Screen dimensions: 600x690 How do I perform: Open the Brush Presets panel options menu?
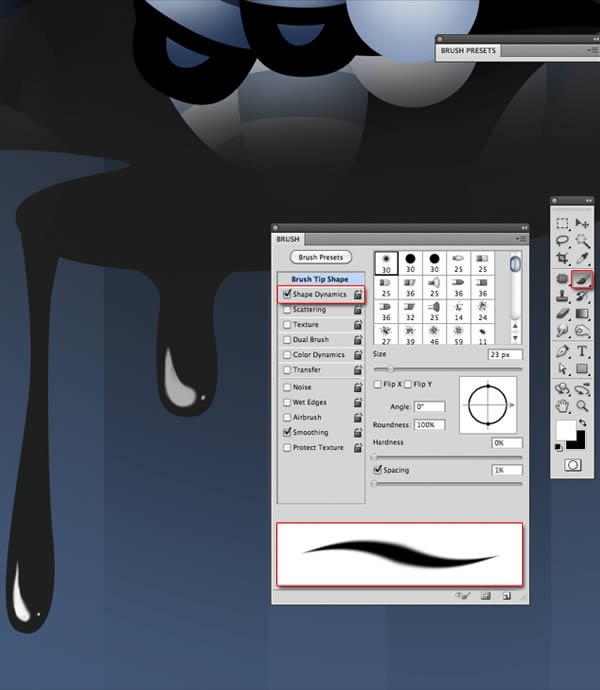[x=593, y=50]
